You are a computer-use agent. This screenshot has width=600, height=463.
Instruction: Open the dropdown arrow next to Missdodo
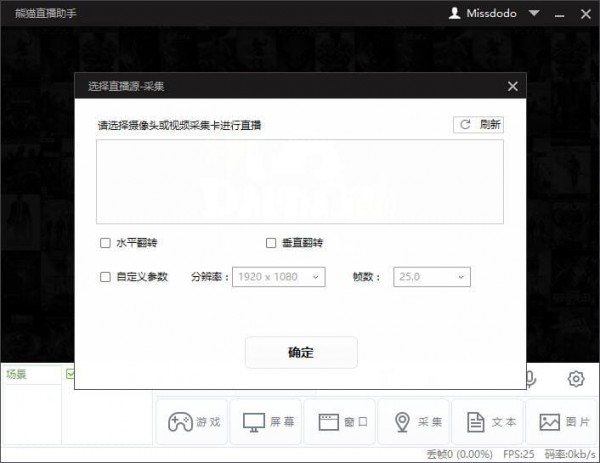tap(534, 14)
